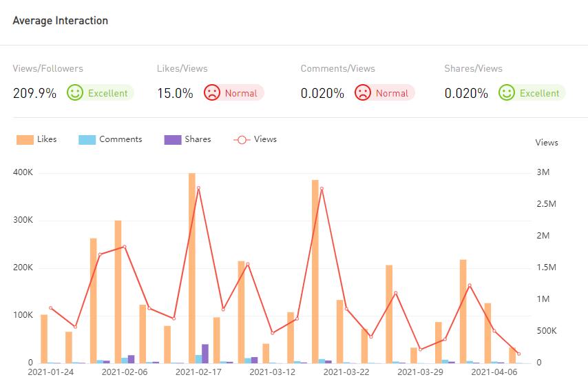Click the 3M label on the Views axis
Image resolution: width=588 pixels, height=384 pixels.
coord(543,172)
